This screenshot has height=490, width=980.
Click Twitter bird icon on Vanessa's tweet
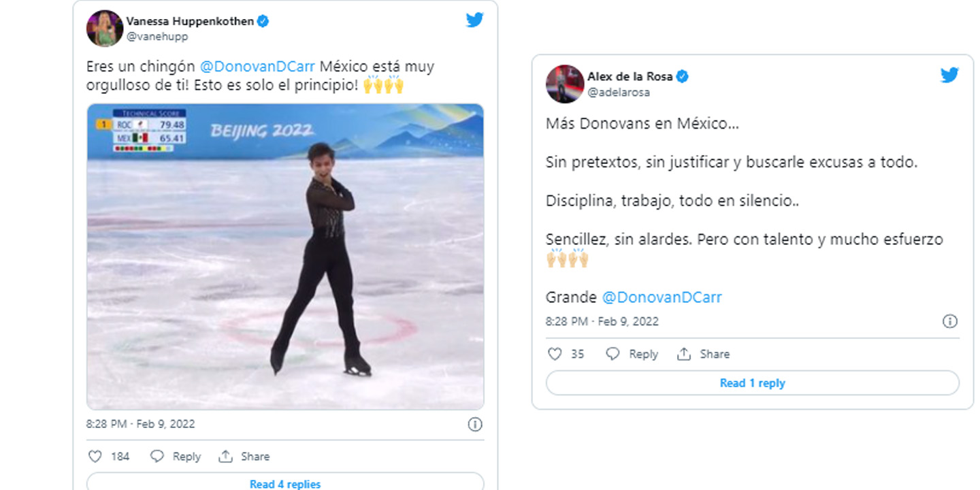(474, 20)
